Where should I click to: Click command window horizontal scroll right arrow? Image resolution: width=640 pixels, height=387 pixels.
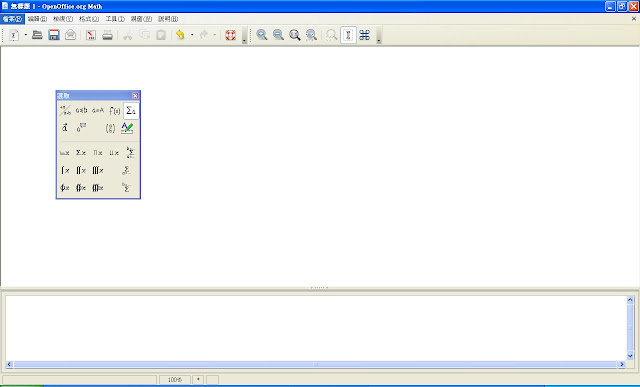coord(622,364)
